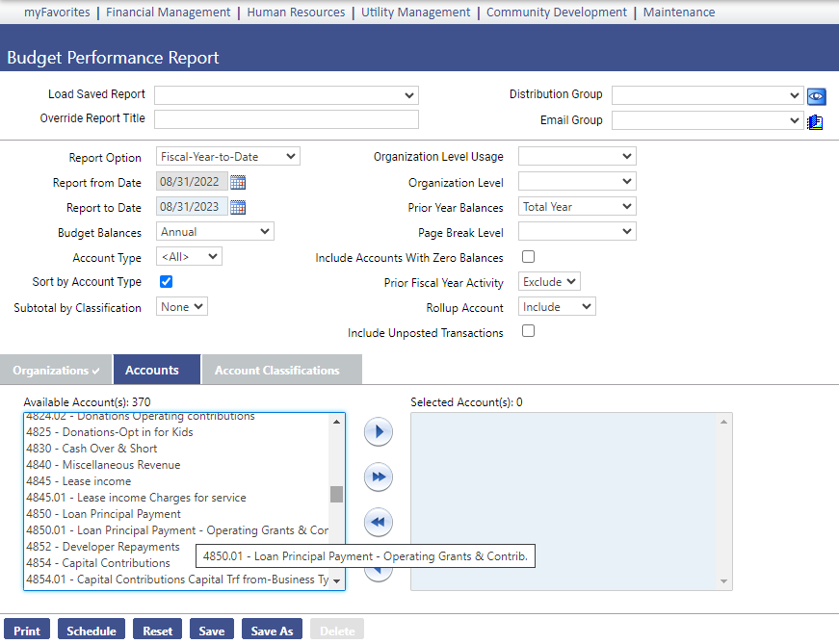Click Available Accounts scroll up arrow
Viewport: 839px width, 644px height.
point(336,422)
